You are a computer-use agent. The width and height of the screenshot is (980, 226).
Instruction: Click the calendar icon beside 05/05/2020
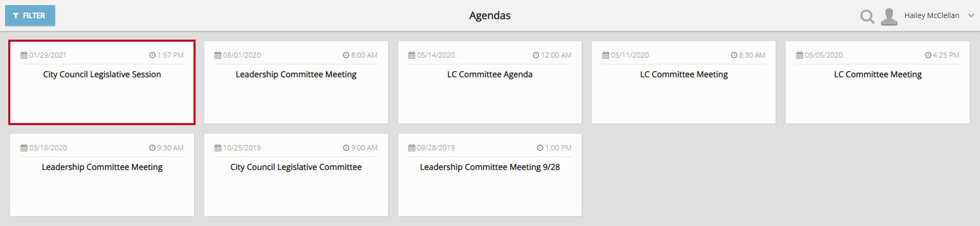click(799, 55)
